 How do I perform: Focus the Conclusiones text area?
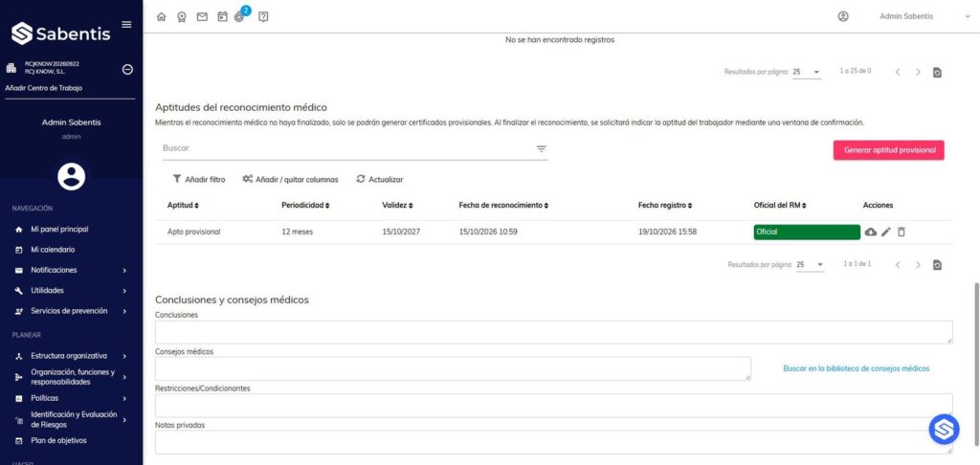pyautogui.click(x=554, y=333)
